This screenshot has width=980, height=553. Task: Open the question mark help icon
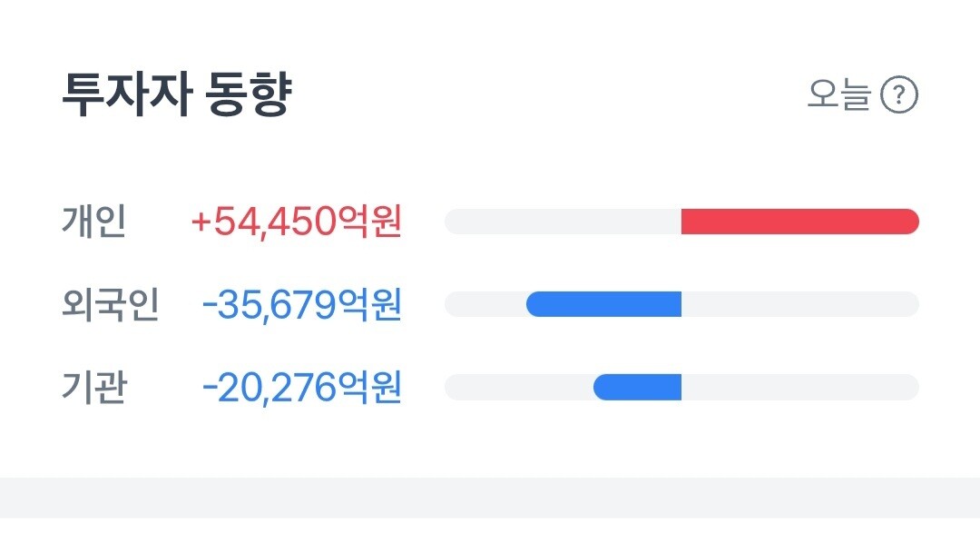(x=899, y=95)
